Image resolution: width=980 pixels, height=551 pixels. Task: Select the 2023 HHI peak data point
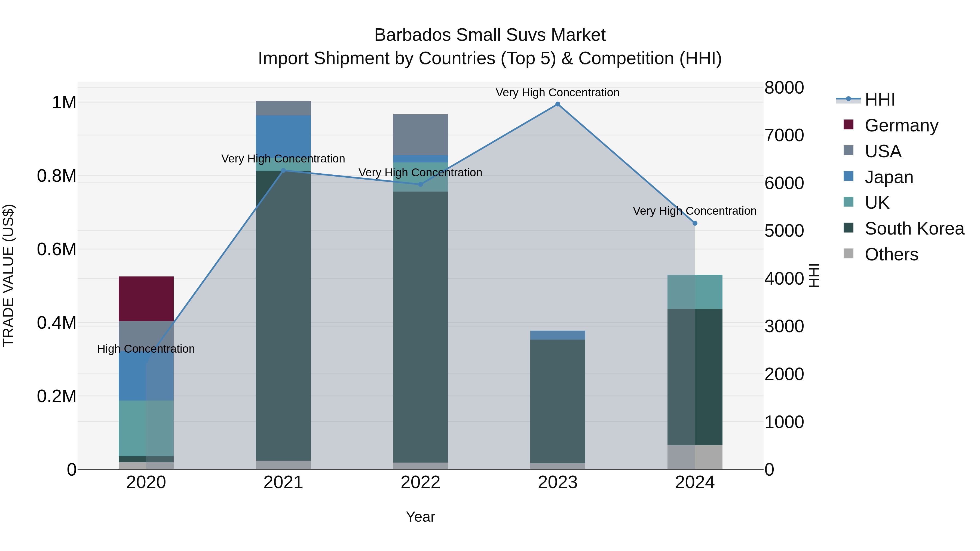click(x=558, y=104)
